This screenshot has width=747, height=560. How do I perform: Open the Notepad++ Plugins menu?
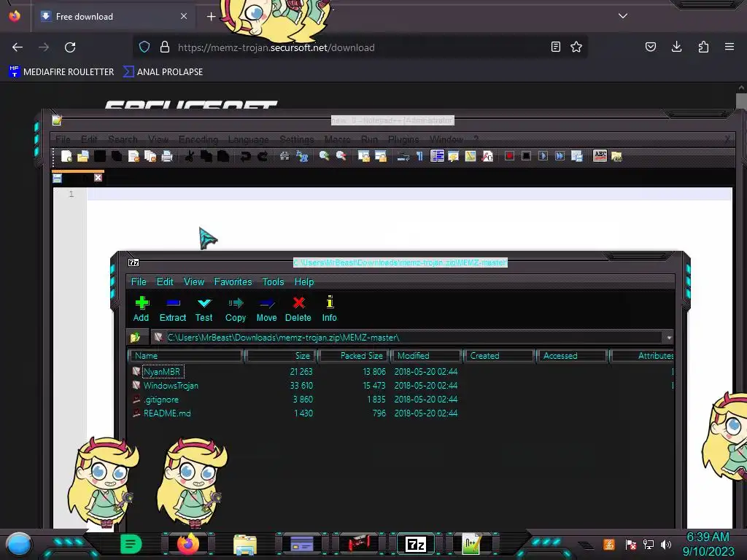coord(403,139)
